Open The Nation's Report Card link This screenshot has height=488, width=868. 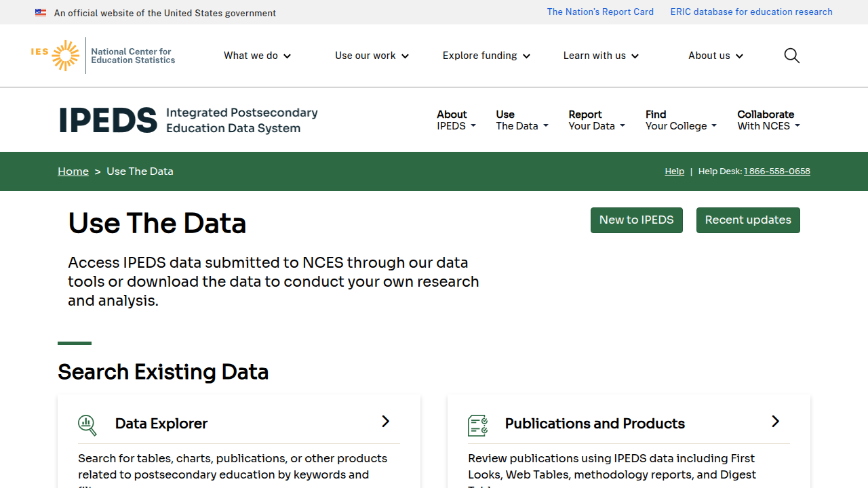point(600,12)
